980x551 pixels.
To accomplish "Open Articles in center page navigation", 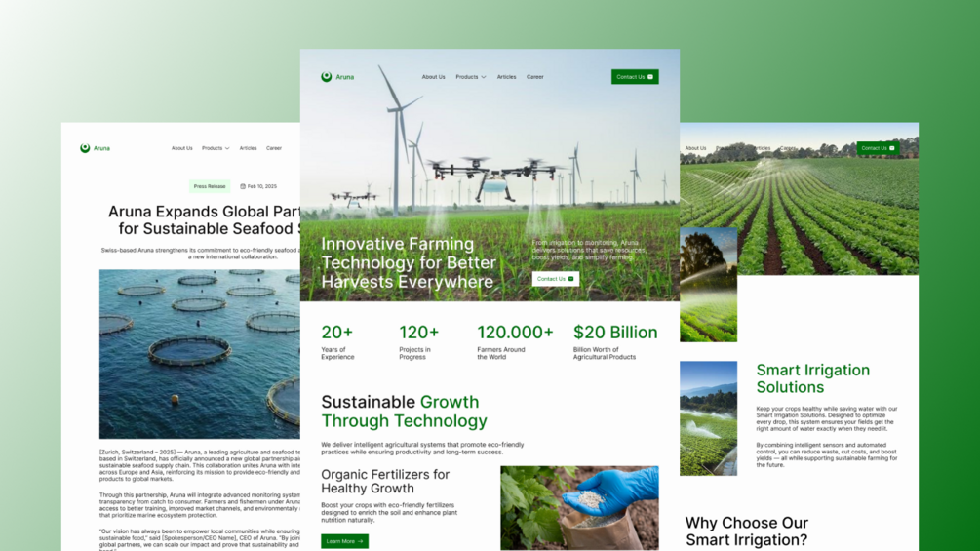I will click(x=506, y=77).
